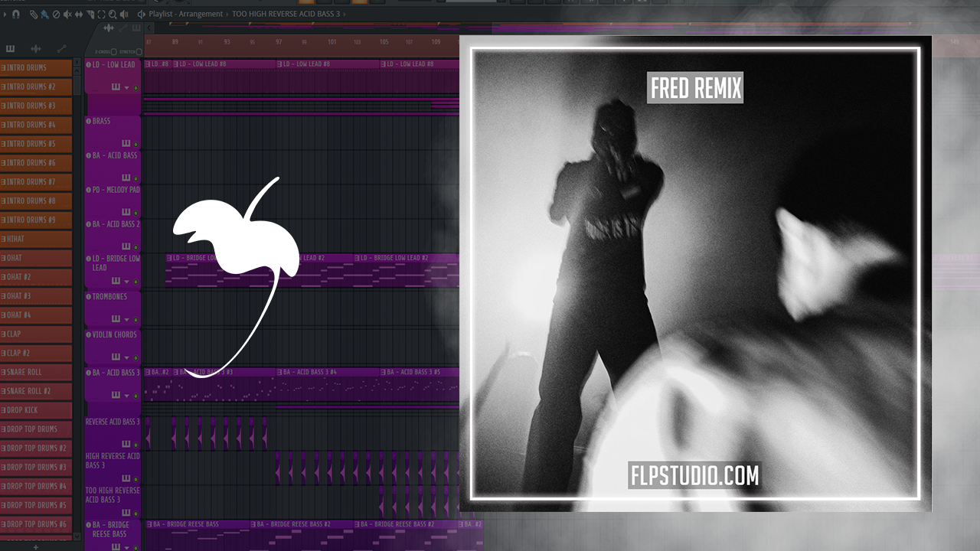Image resolution: width=980 pixels, height=551 pixels.
Task: Enable the Z-CROSS checkbox
Action: pos(114,52)
